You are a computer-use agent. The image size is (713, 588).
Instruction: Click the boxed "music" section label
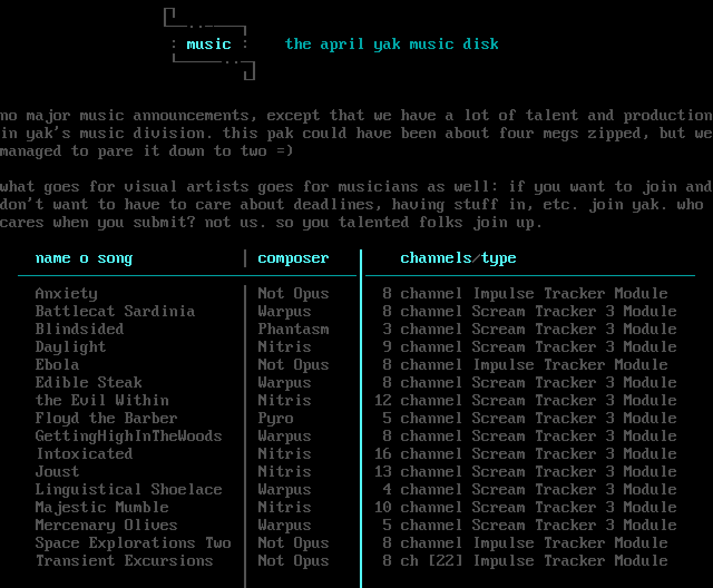click(x=209, y=45)
